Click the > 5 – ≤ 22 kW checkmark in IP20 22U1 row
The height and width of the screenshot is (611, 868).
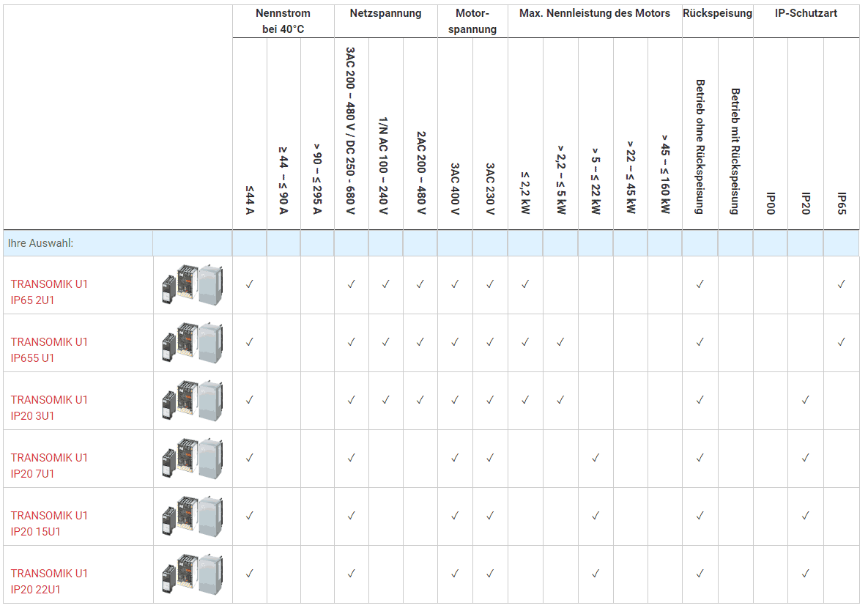pos(596,574)
